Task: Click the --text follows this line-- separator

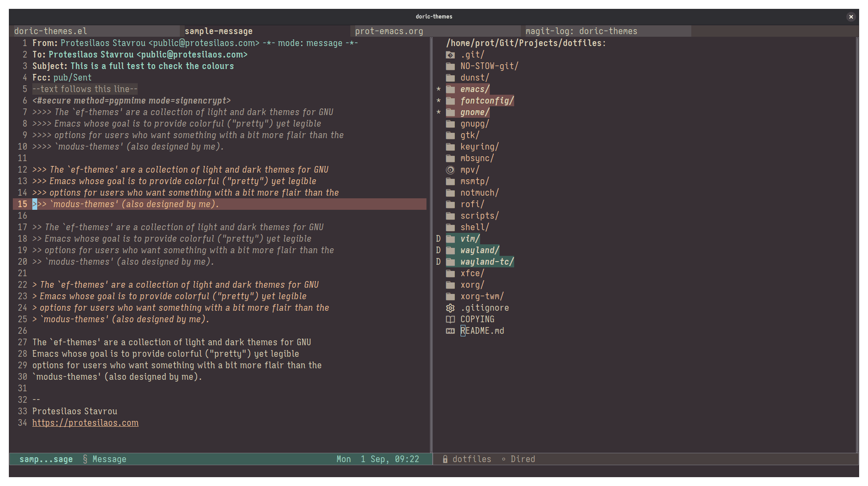Action: 85,89
